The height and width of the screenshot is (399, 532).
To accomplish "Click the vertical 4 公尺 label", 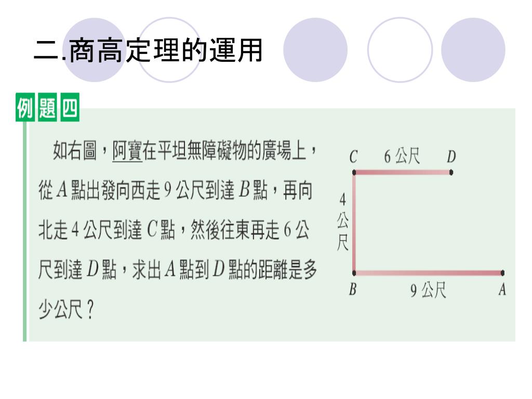I will click(x=343, y=221).
